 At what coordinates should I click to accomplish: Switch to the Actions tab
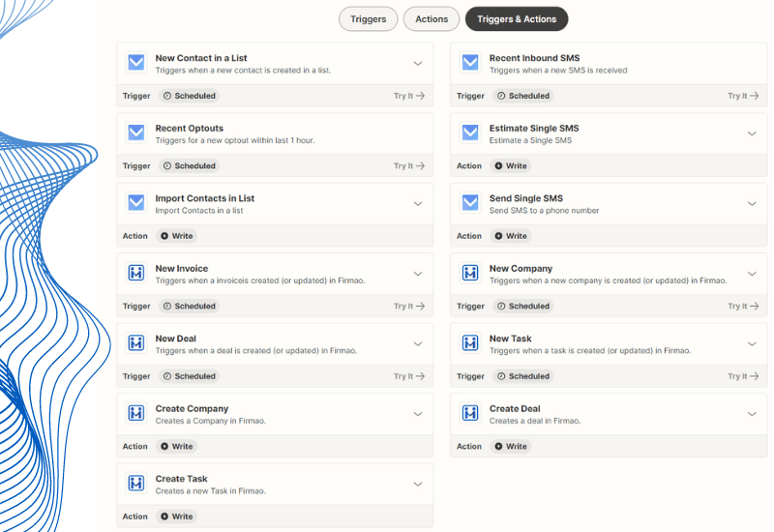pyautogui.click(x=432, y=19)
